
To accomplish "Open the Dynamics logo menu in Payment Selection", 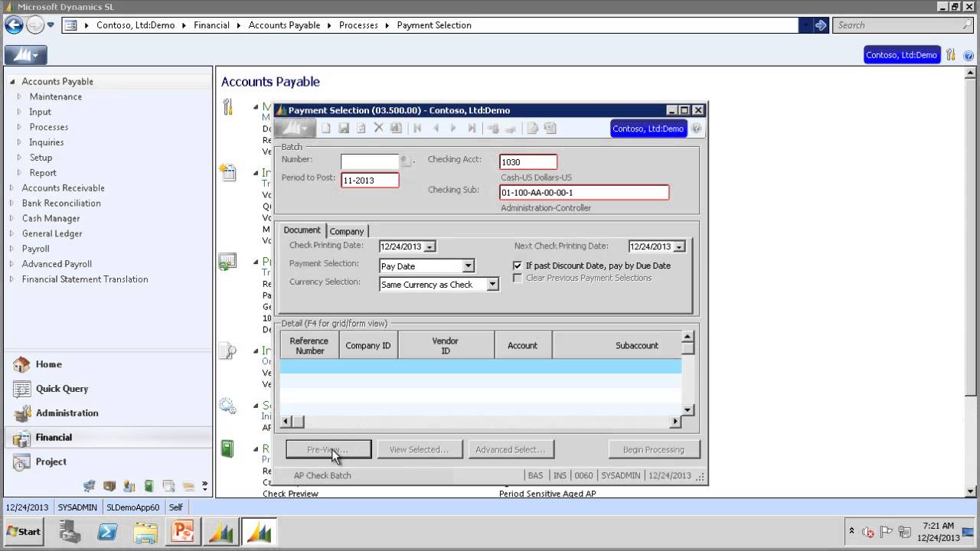I will pyautogui.click(x=294, y=129).
